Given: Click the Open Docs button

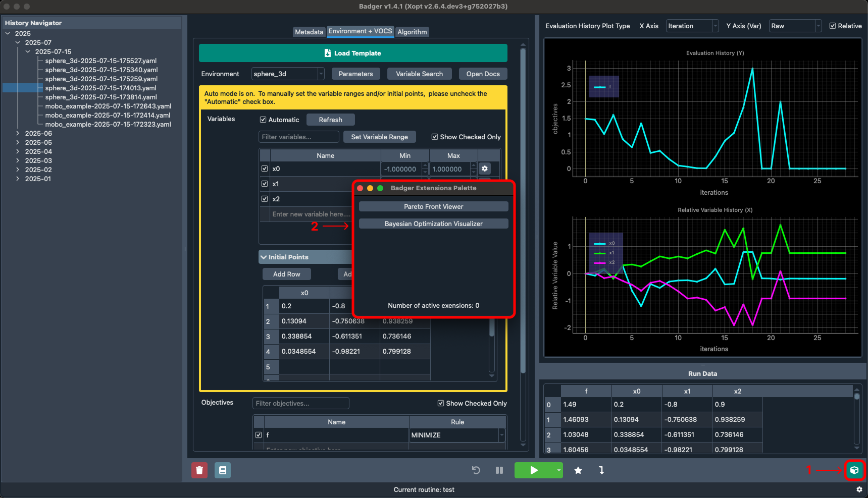Looking at the screenshot, I should click(x=483, y=74).
